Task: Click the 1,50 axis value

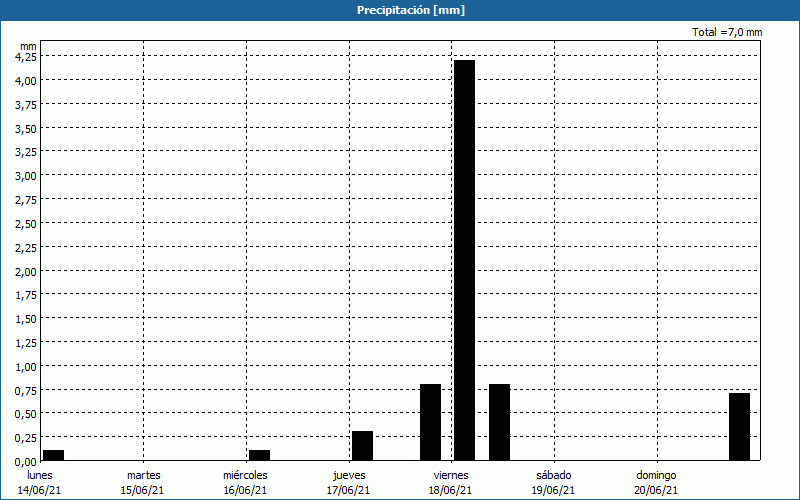Action: pyautogui.click(x=26, y=319)
